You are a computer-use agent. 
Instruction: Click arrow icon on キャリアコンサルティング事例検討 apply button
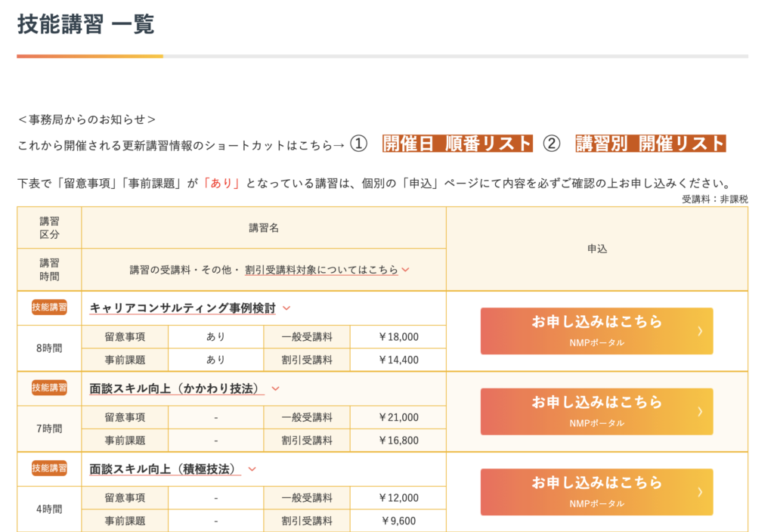coord(700,331)
